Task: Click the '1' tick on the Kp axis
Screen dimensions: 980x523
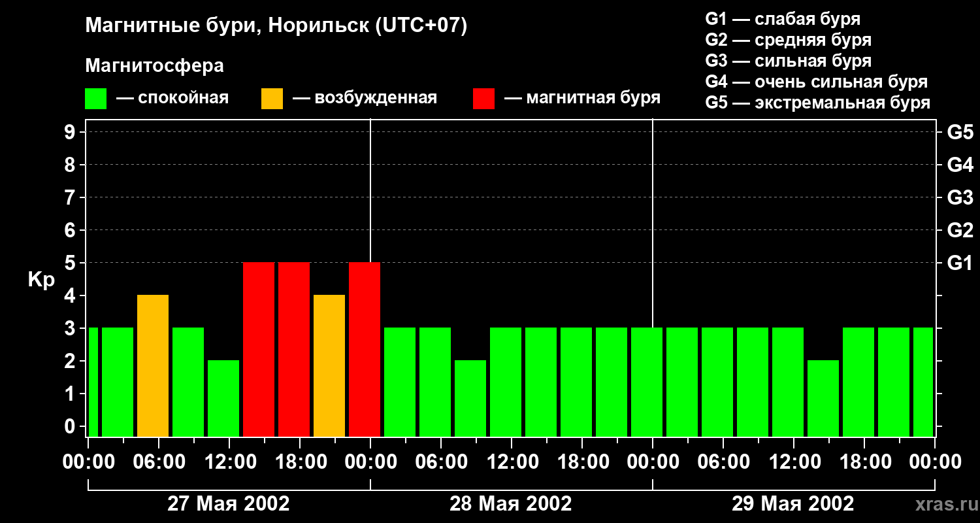Action: click(x=71, y=394)
